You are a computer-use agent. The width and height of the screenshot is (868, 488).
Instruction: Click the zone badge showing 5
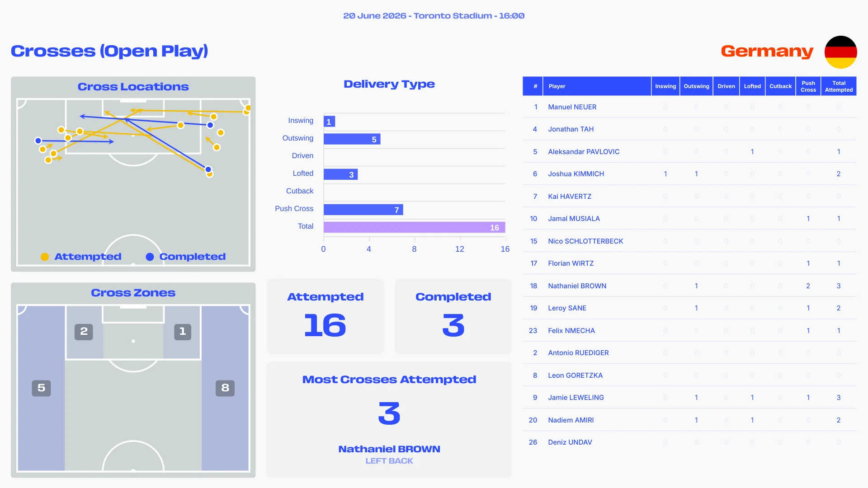pyautogui.click(x=41, y=388)
